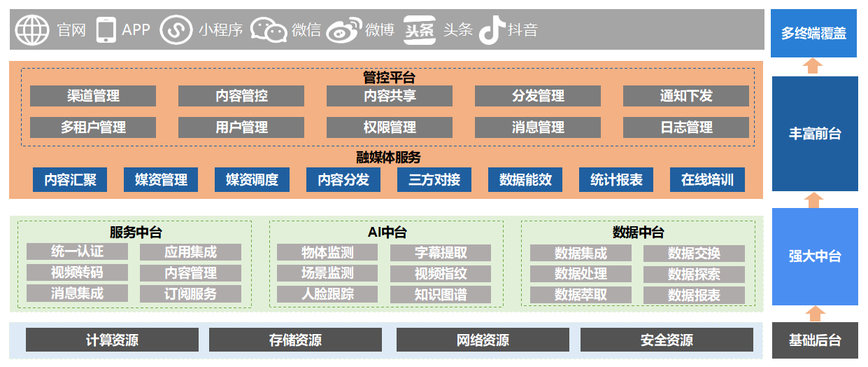Click the 多终端覆盖 side label
This screenshot has width=868, height=367.
pyautogui.click(x=814, y=33)
